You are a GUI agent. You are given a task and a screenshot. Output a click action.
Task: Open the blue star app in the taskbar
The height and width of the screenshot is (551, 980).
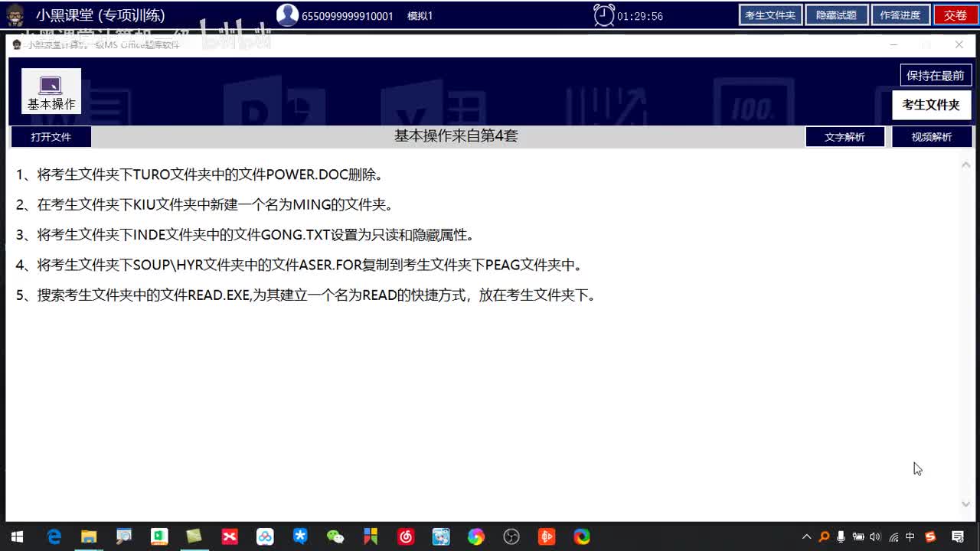(300, 536)
